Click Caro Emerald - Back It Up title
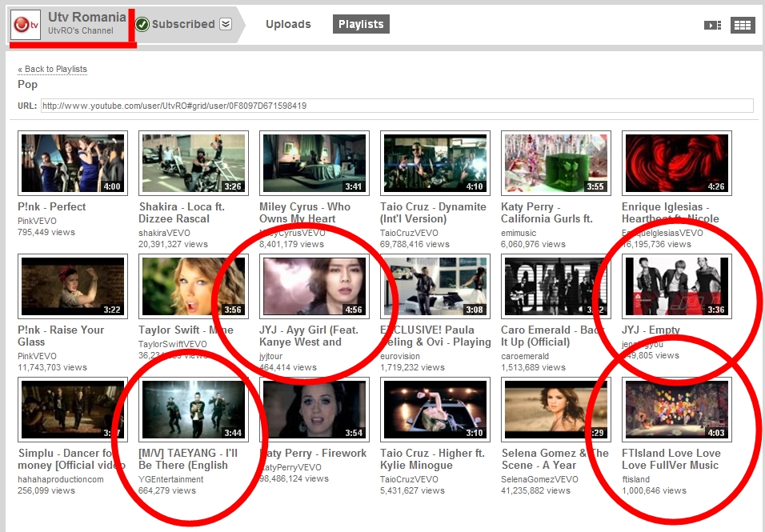765x532 pixels. coord(552,336)
